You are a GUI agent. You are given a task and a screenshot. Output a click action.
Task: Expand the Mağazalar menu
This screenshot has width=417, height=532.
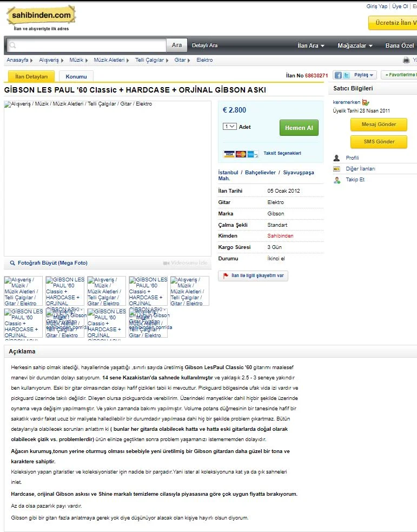355,46
